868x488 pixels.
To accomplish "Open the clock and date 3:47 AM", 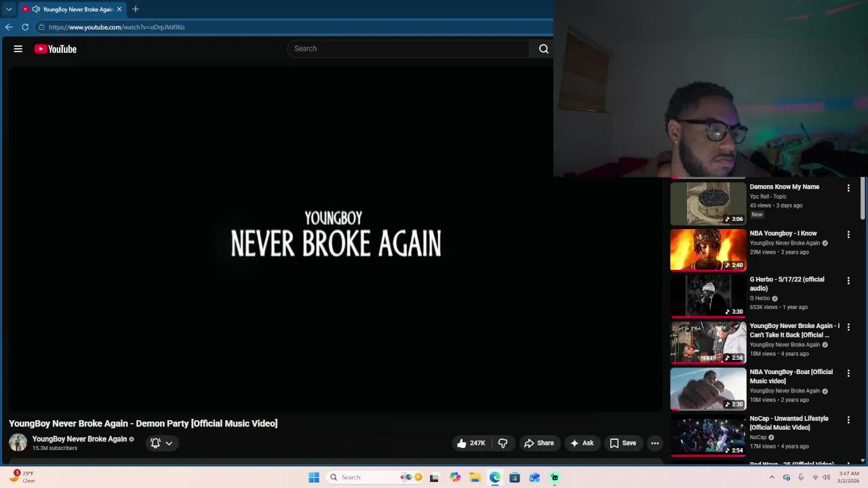I will [849, 477].
